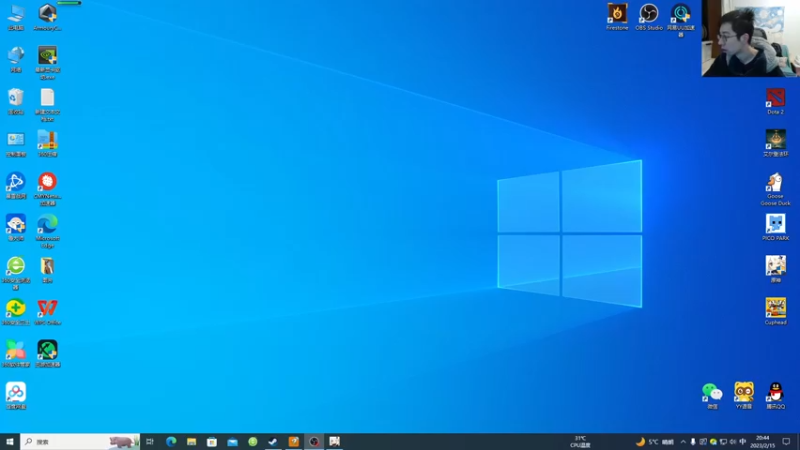Open the Baidu Netdisk desktop shortcut

16,396
